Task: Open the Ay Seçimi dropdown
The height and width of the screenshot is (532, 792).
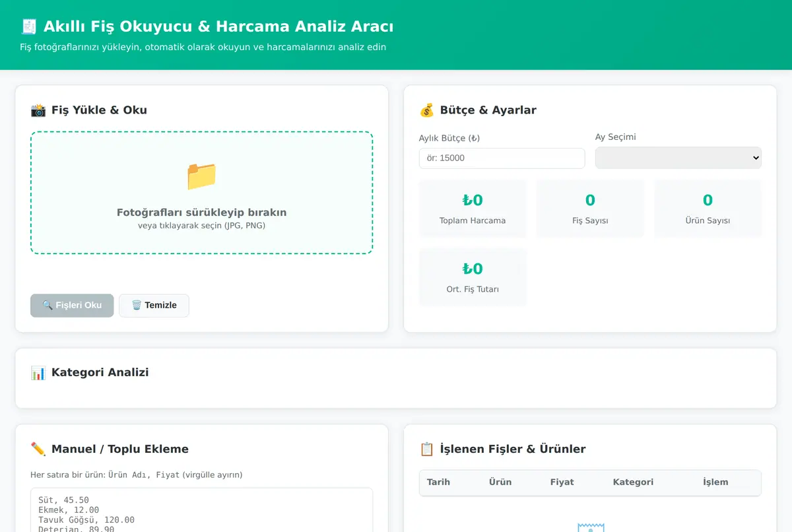Action: coord(678,158)
